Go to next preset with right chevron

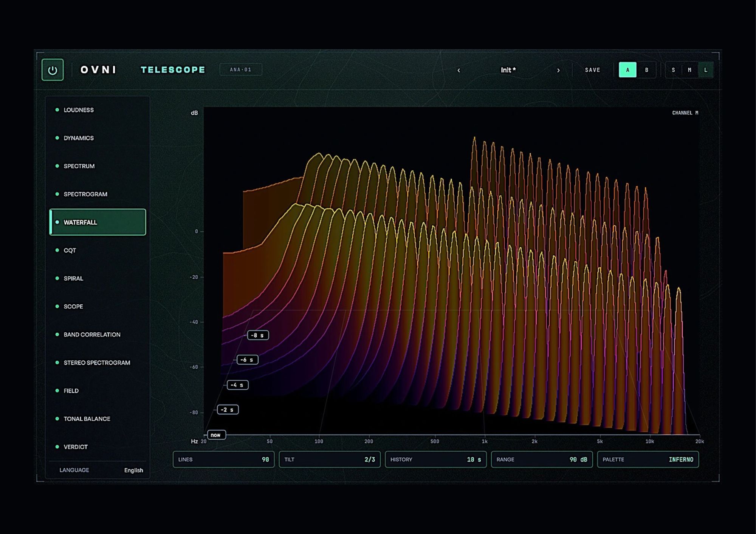coord(558,70)
